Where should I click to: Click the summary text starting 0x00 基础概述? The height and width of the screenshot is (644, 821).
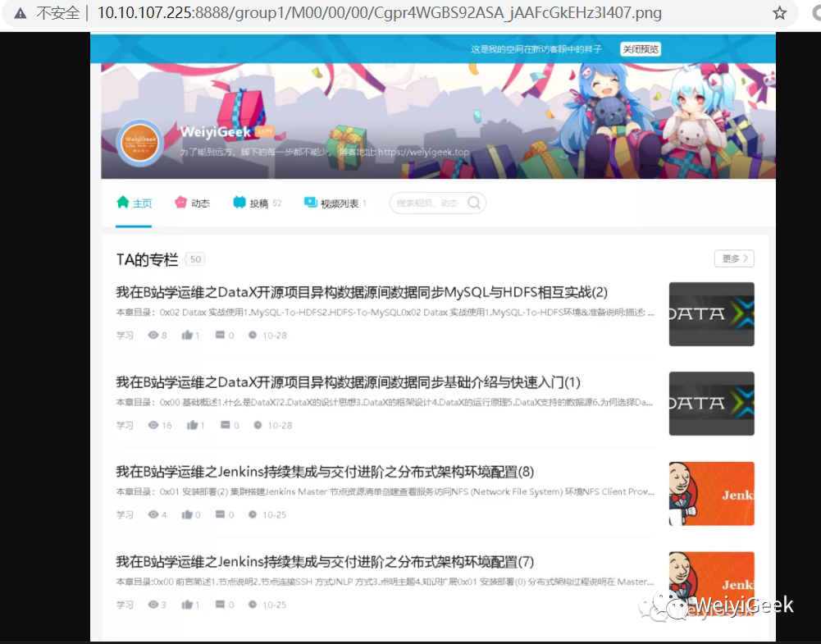(385, 402)
